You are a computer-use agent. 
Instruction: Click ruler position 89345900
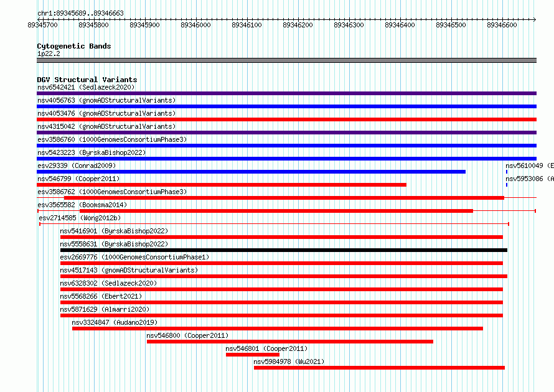(x=144, y=25)
